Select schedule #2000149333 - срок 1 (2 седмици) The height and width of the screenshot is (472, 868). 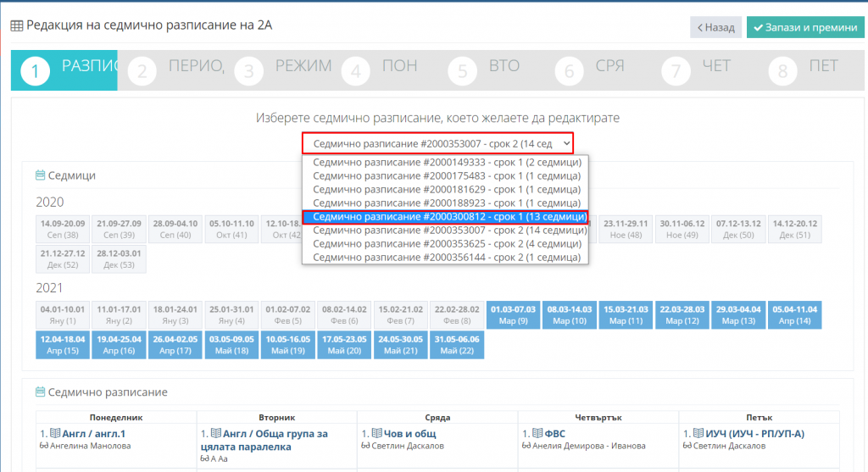click(445, 162)
